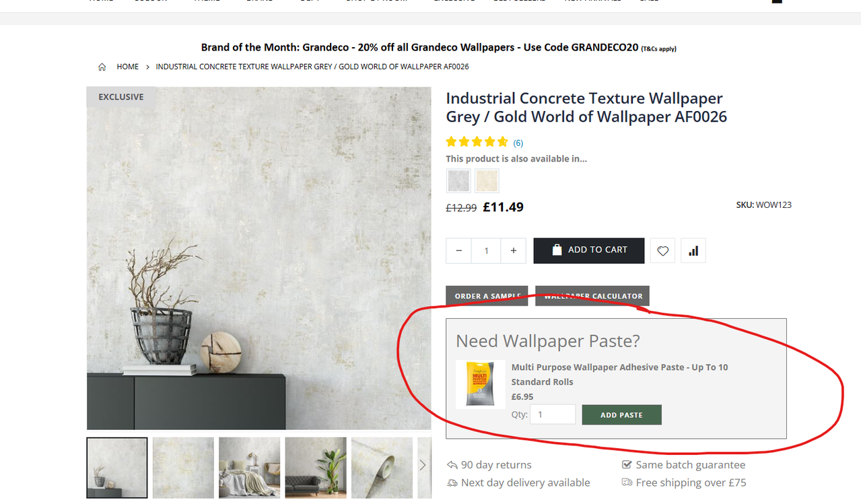Select the cream colour variant swatch
The height and width of the screenshot is (504, 861).
(x=487, y=180)
